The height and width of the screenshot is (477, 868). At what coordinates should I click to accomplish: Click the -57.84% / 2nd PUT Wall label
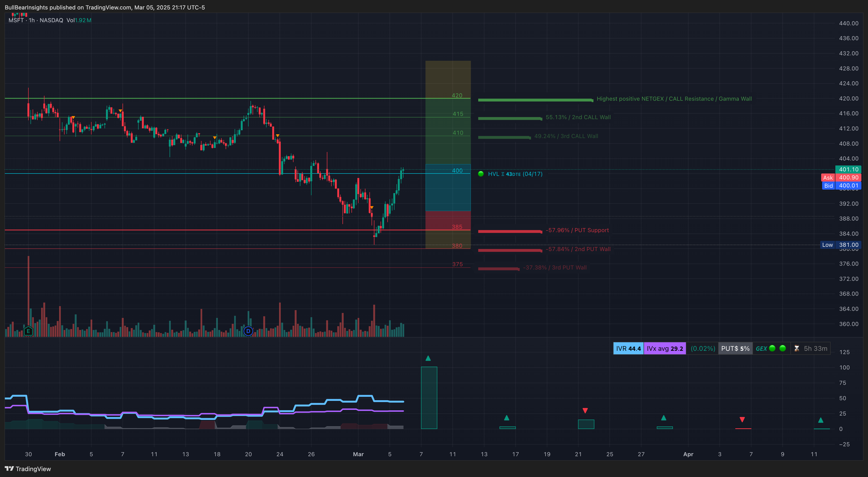pos(578,249)
